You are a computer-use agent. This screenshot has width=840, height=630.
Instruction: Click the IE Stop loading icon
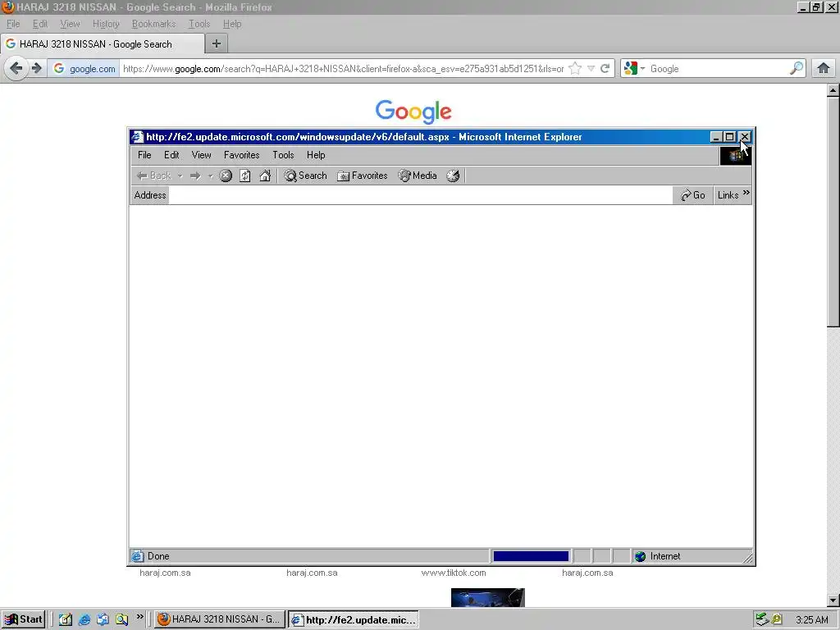[226, 176]
